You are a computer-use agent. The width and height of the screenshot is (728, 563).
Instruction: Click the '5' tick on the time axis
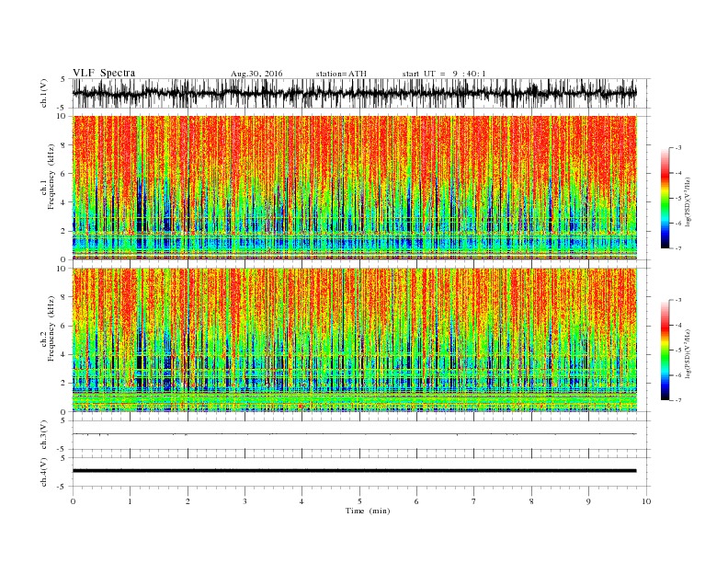tap(359, 501)
